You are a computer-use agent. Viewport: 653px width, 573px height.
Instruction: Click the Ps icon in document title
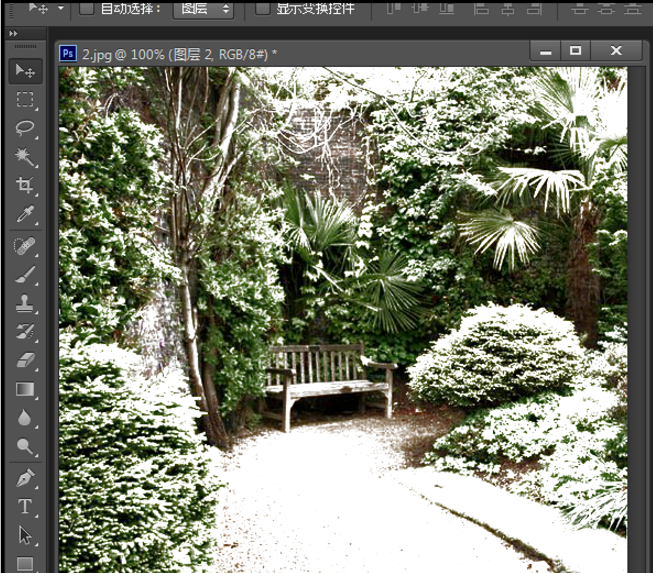click(x=68, y=53)
